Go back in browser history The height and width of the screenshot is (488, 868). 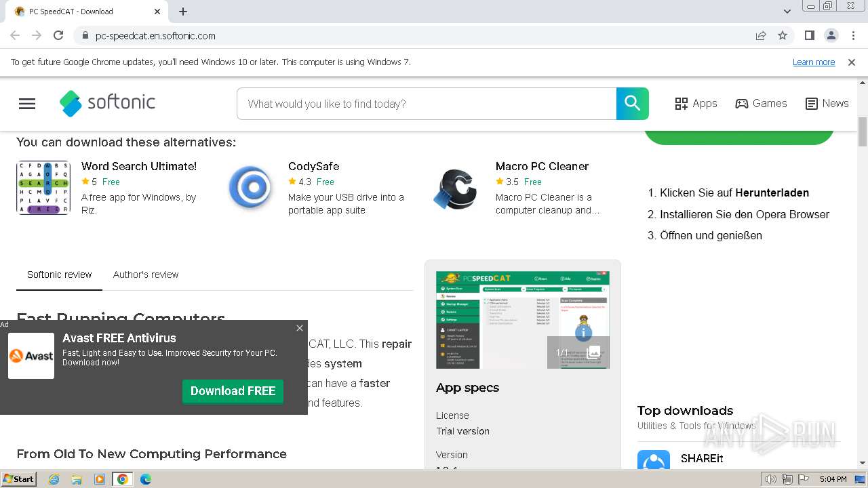15,35
